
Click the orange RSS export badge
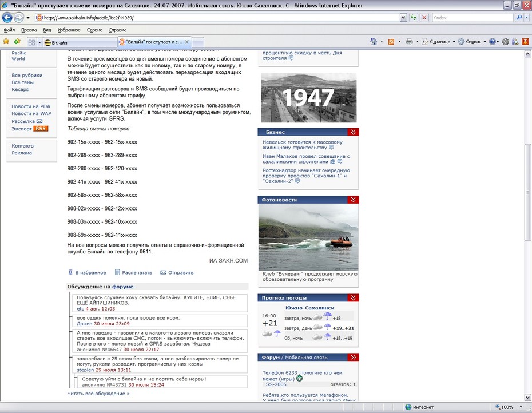pos(41,129)
